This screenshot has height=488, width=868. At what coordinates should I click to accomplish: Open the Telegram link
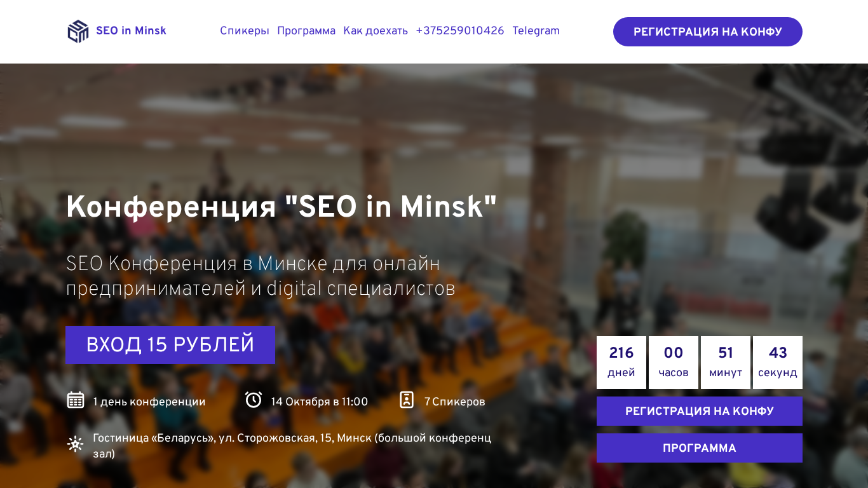pos(536,31)
